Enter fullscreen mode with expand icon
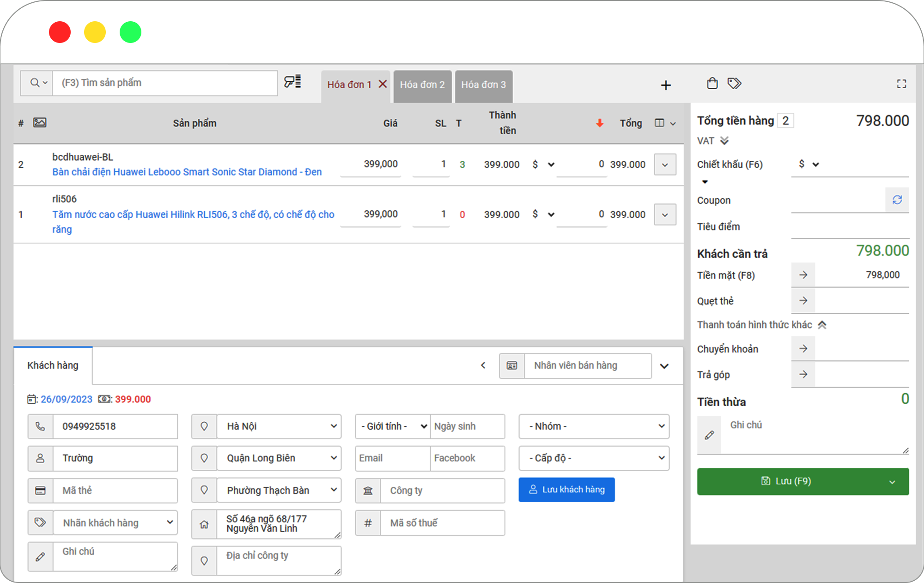The height and width of the screenshot is (583, 924). click(901, 84)
